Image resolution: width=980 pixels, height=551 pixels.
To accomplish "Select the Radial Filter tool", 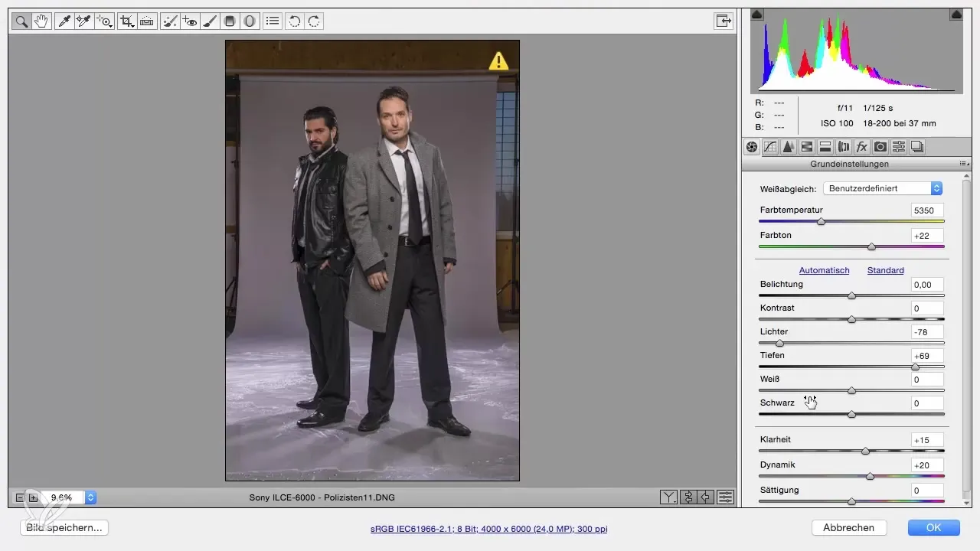I will 249,21.
